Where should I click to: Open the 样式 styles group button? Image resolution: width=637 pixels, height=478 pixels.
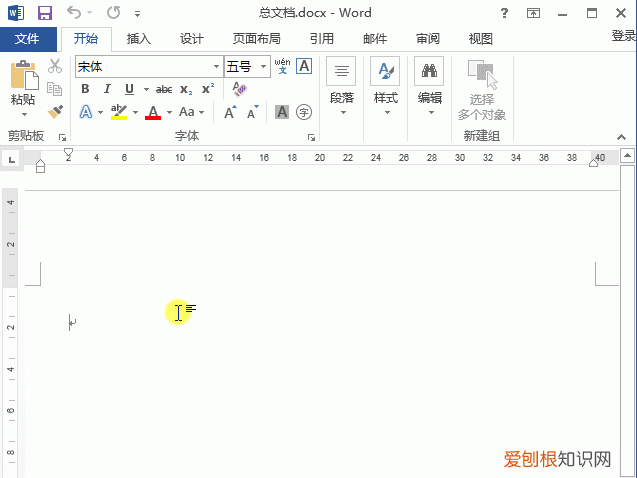click(x=385, y=87)
